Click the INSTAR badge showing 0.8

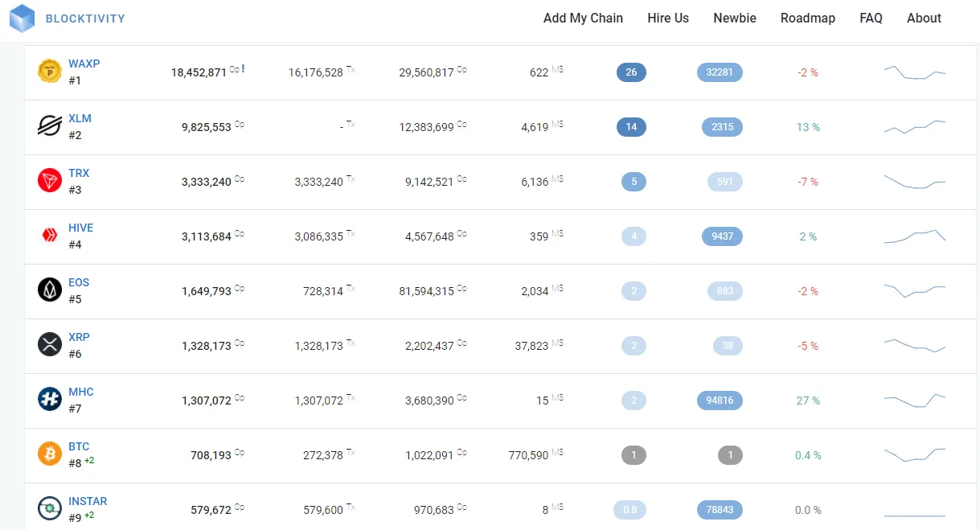click(x=629, y=510)
